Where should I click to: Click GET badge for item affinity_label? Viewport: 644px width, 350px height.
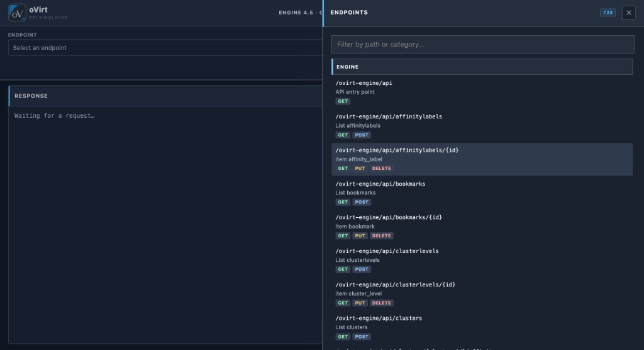(343, 169)
